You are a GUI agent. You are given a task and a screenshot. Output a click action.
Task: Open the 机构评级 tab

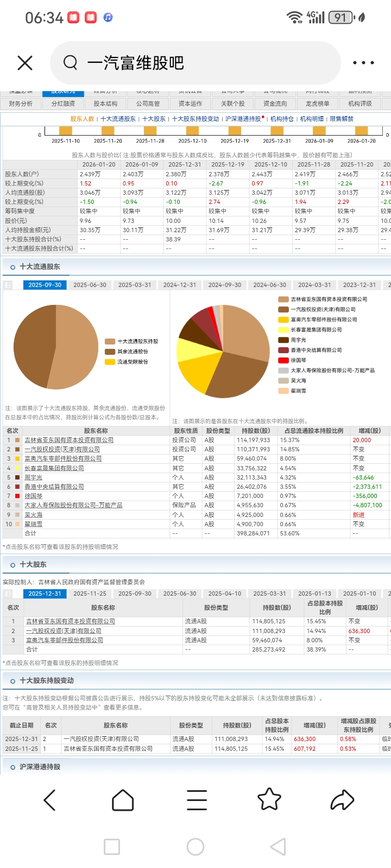coord(360,104)
